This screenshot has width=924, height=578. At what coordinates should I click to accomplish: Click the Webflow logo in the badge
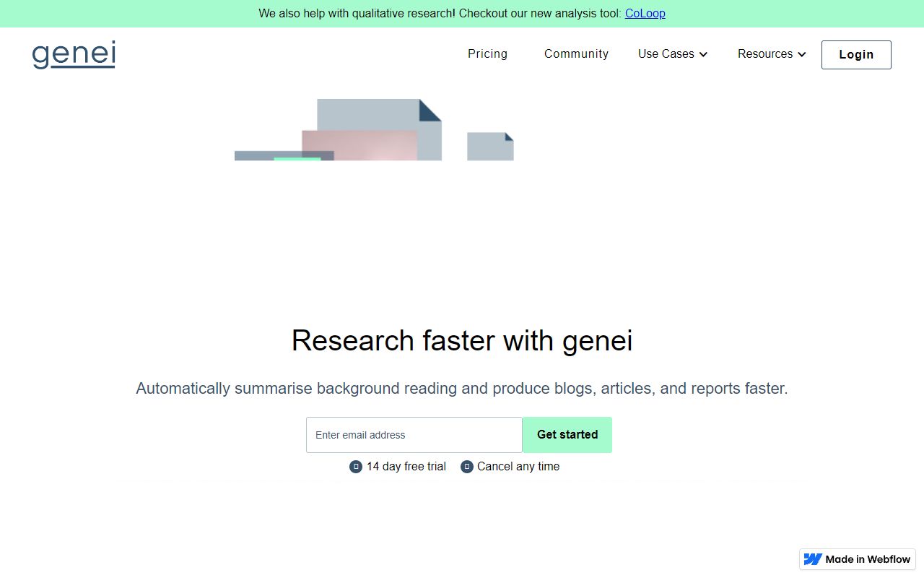pyautogui.click(x=813, y=558)
